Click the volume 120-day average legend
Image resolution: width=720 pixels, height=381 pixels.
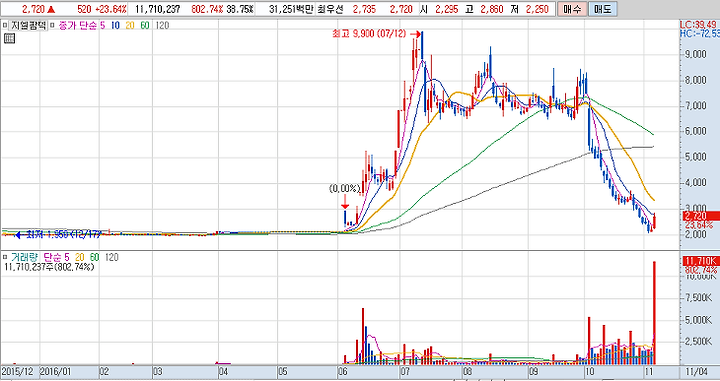click(x=112, y=258)
